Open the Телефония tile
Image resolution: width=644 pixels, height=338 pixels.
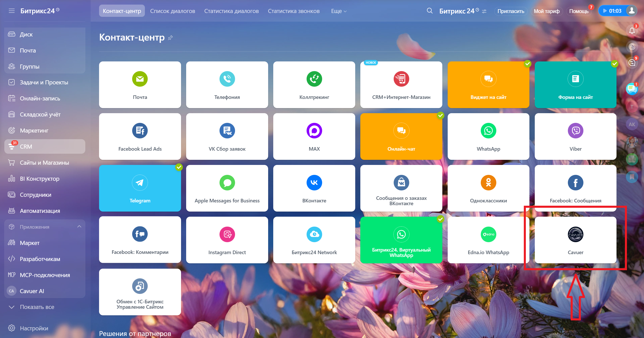click(x=227, y=85)
